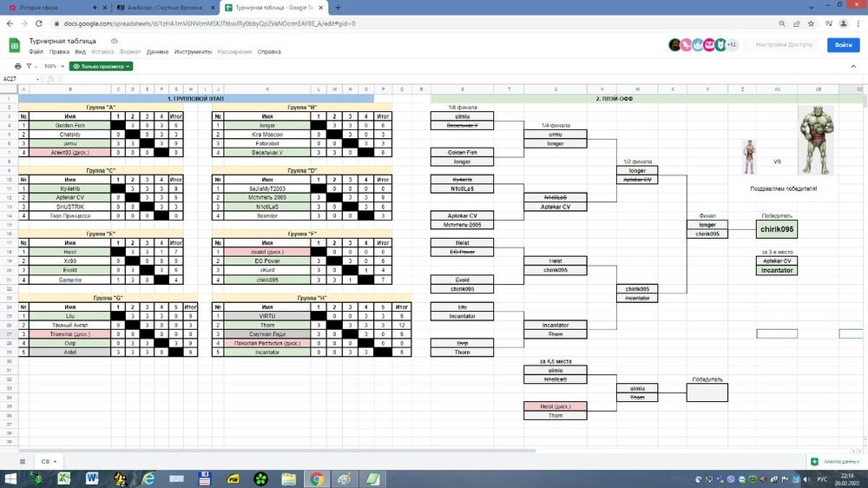The image size is (868, 488).
Task: Open Chrome from the Windows taskbar
Action: coord(317,478)
